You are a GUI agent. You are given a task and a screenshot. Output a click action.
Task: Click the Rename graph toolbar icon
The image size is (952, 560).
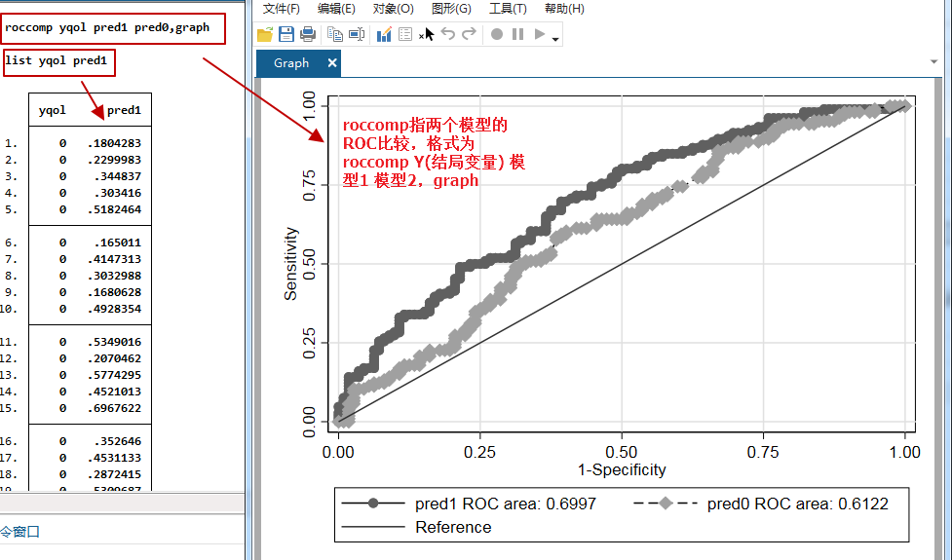357,35
